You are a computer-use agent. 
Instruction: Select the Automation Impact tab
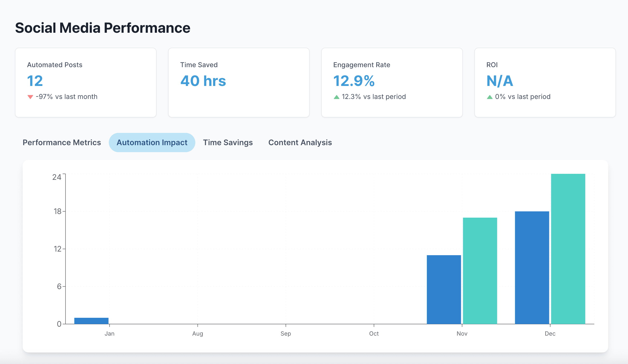click(152, 143)
